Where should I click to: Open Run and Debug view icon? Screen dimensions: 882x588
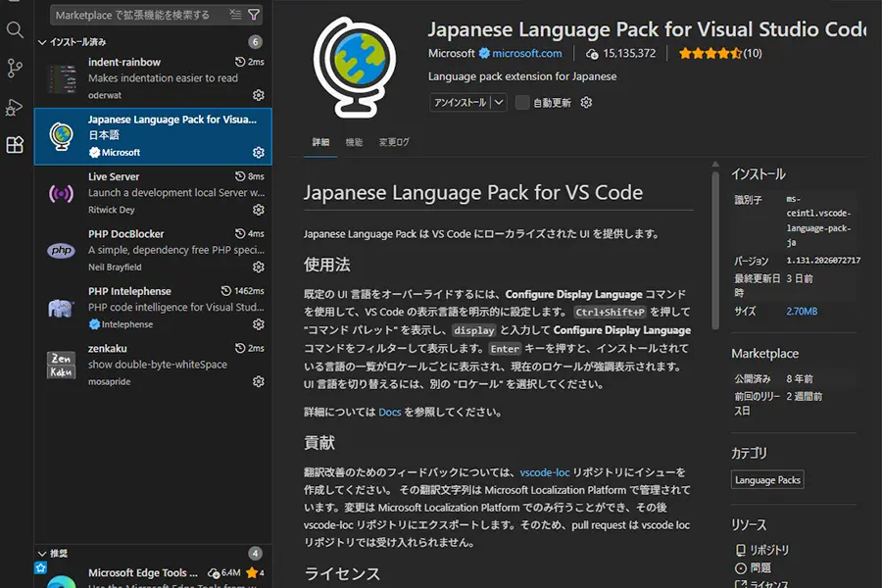click(x=14, y=107)
